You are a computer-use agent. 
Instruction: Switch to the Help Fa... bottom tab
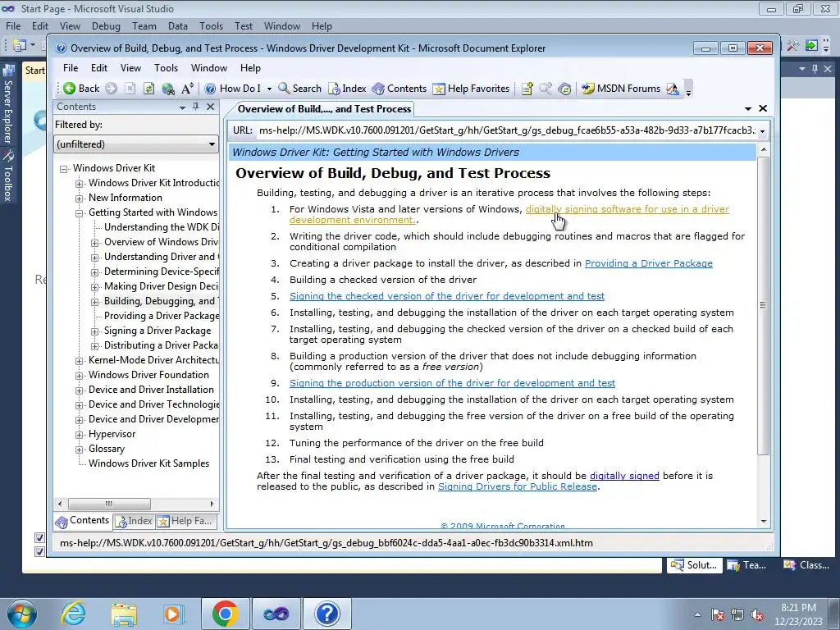[x=185, y=521]
